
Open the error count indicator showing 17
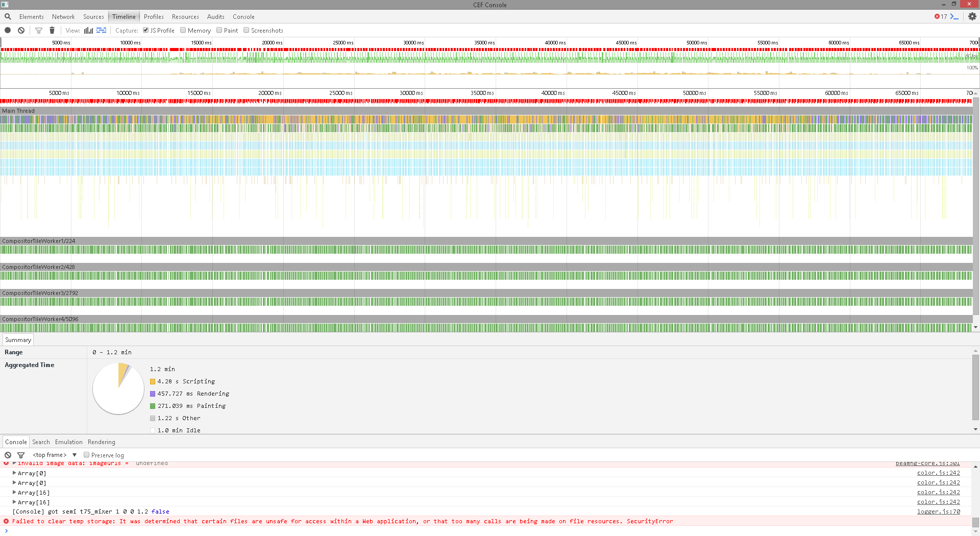coord(941,17)
